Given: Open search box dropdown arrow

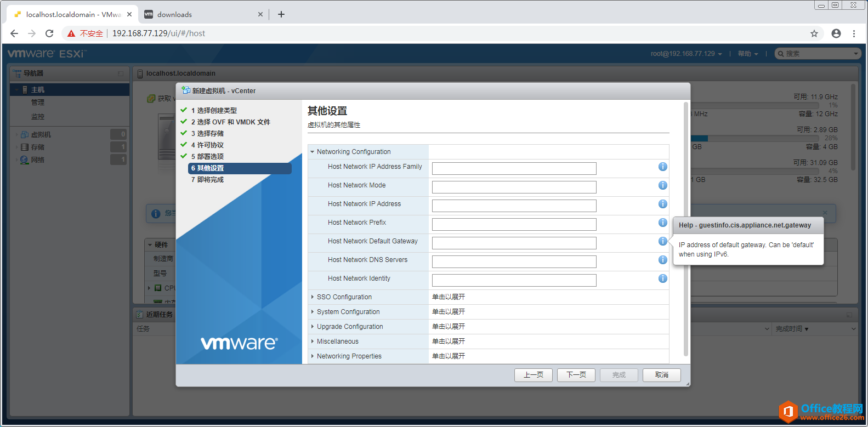Looking at the screenshot, I should click(856, 54).
